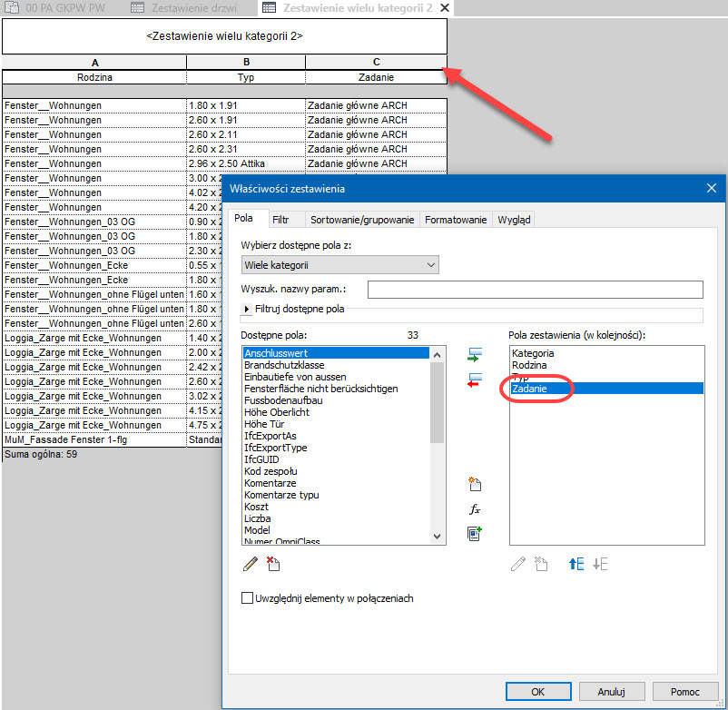Click the pencil edit icon under available fields
Viewport: 728px width, 710px height.
[x=251, y=564]
